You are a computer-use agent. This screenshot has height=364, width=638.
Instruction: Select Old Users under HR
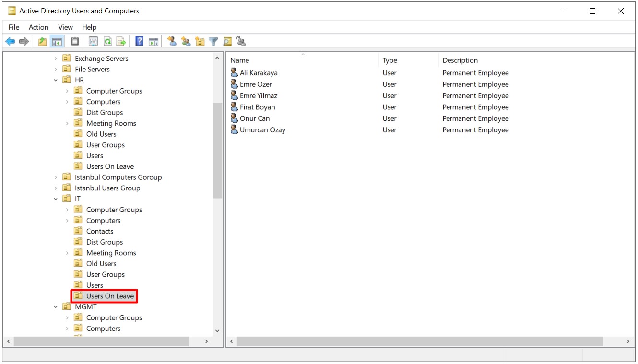pos(101,134)
